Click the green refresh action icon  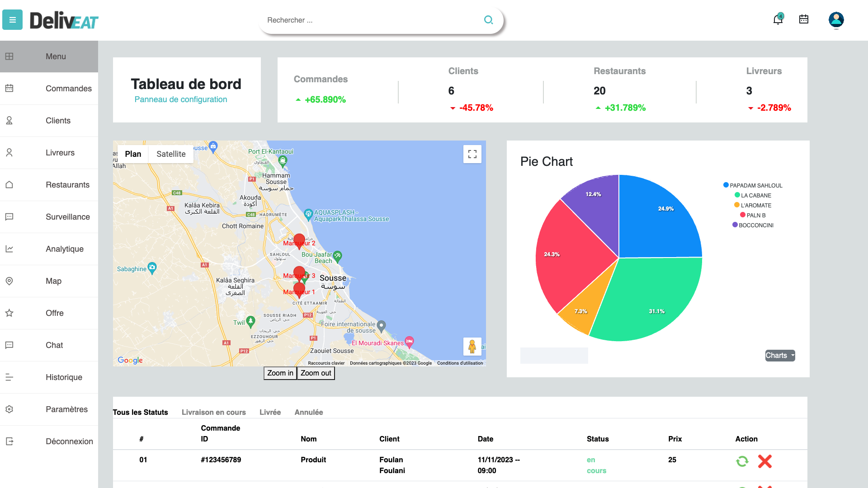(742, 461)
